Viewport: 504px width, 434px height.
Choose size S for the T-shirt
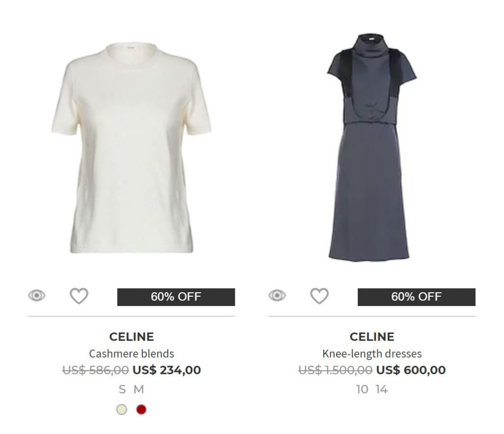click(x=122, y=390)
